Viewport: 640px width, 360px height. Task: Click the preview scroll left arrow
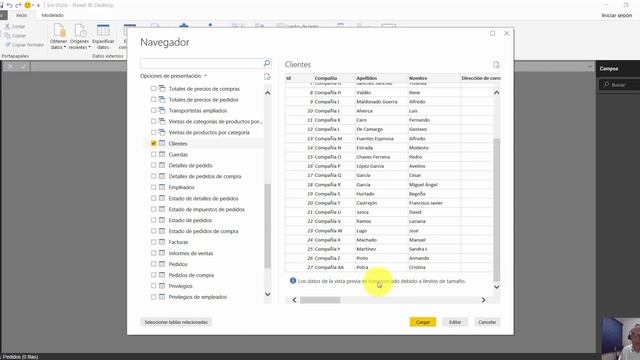[294, 300]
